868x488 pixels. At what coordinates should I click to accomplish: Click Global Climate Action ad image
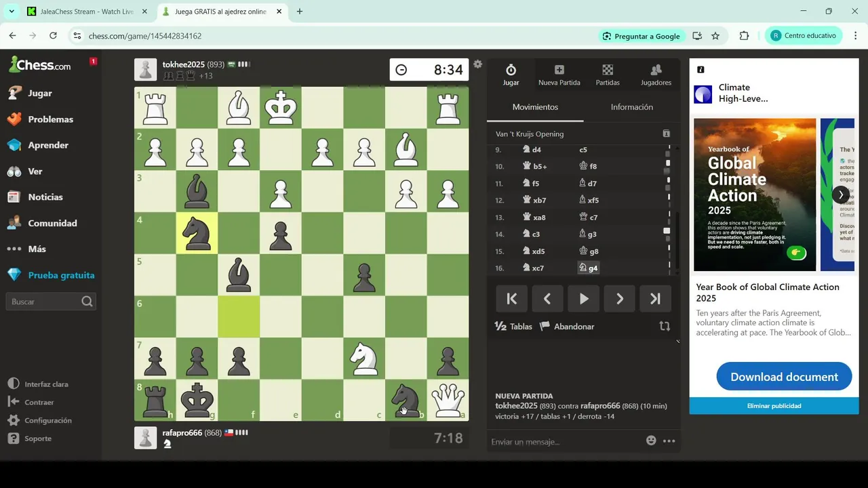click(755, 195)
